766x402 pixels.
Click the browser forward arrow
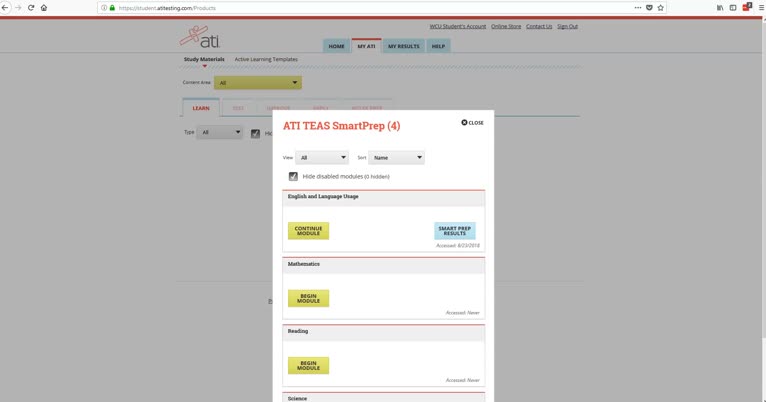[19, 8]
